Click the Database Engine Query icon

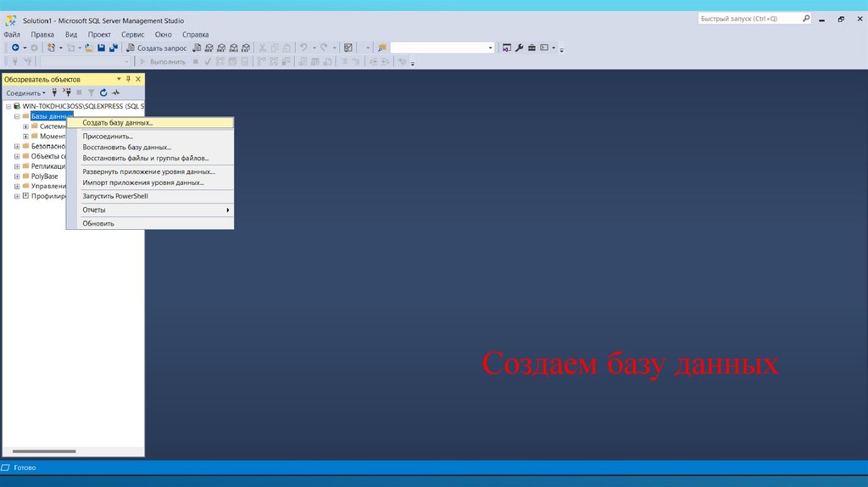[x=197, y=48]
